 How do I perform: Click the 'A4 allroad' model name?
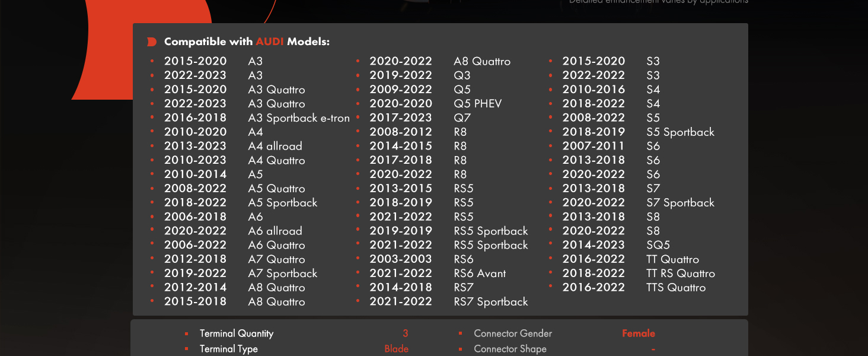(x=275, y=146)
